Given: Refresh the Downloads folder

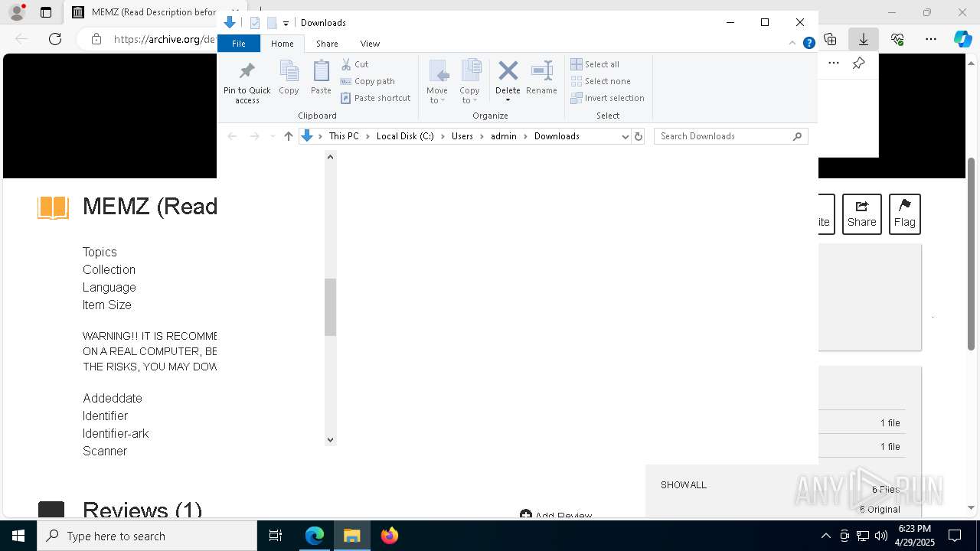Looking at the screenshot, I should (x=639, y=136).
